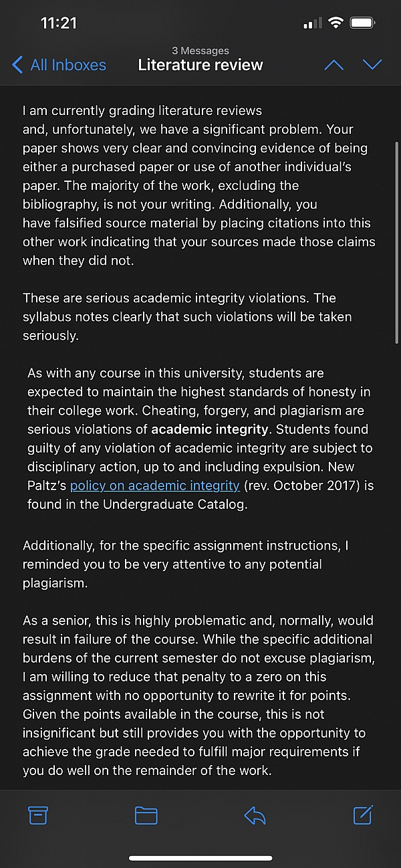Tap the Wi-Fi status icon
This screenshot has width=401, height=868.
tap(336, 23)
